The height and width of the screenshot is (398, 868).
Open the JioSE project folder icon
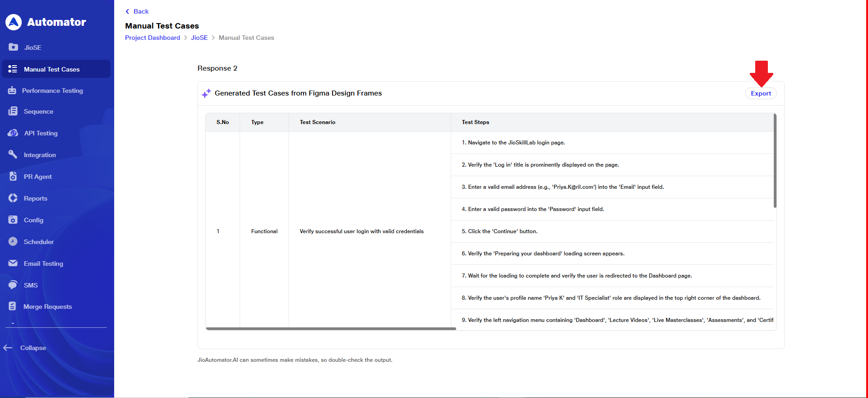coord(13,47)
